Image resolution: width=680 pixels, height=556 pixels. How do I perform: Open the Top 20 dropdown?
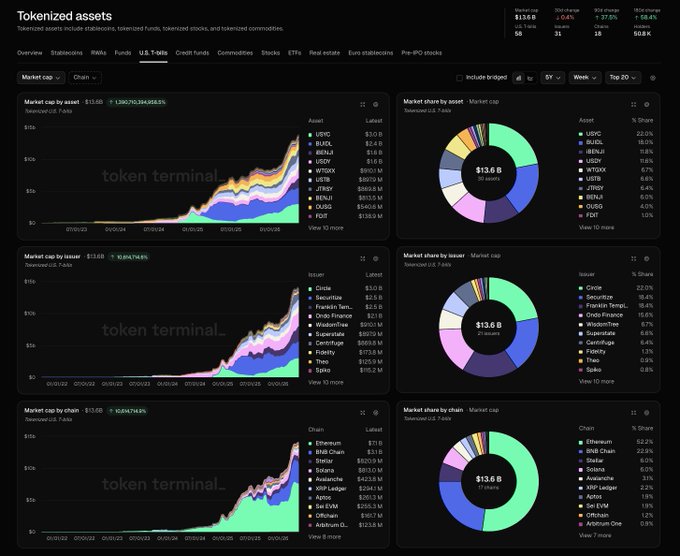tap(623, 78)
